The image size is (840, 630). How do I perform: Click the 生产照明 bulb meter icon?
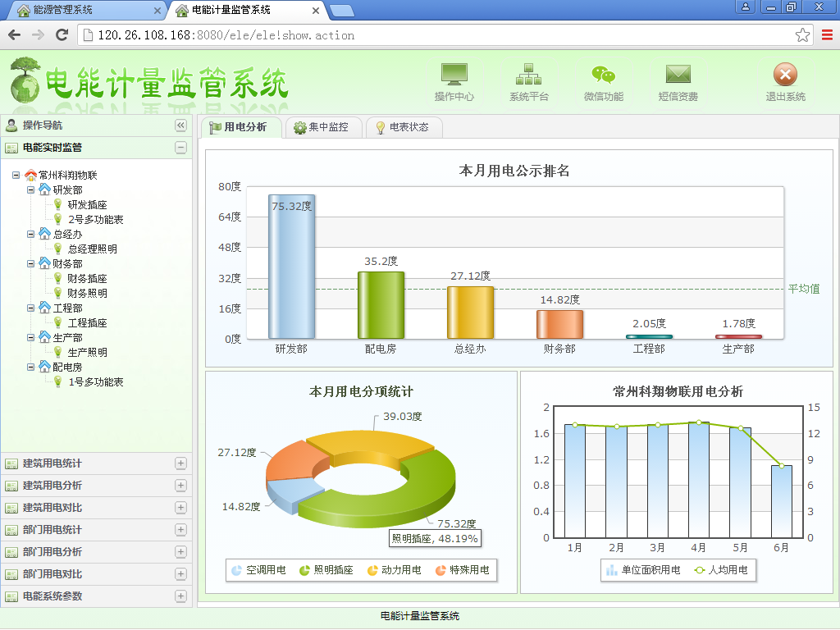coord(58,352)
